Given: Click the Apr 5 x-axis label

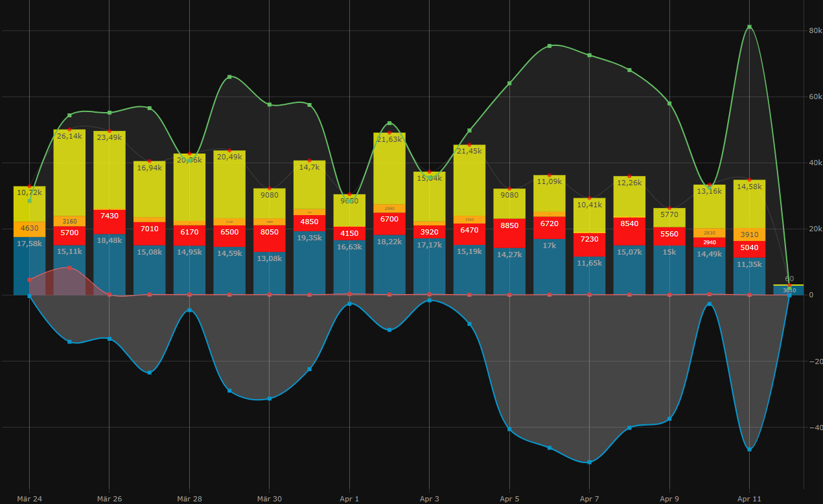Looking at the screenshot, I should point(509,499).
